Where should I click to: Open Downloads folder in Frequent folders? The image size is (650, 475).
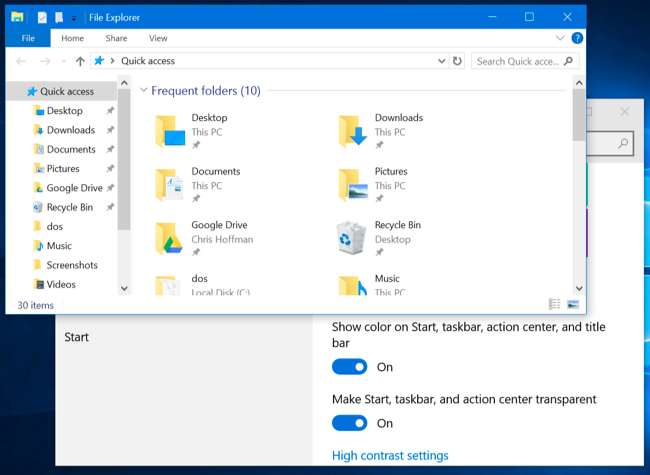click(351, 129)
